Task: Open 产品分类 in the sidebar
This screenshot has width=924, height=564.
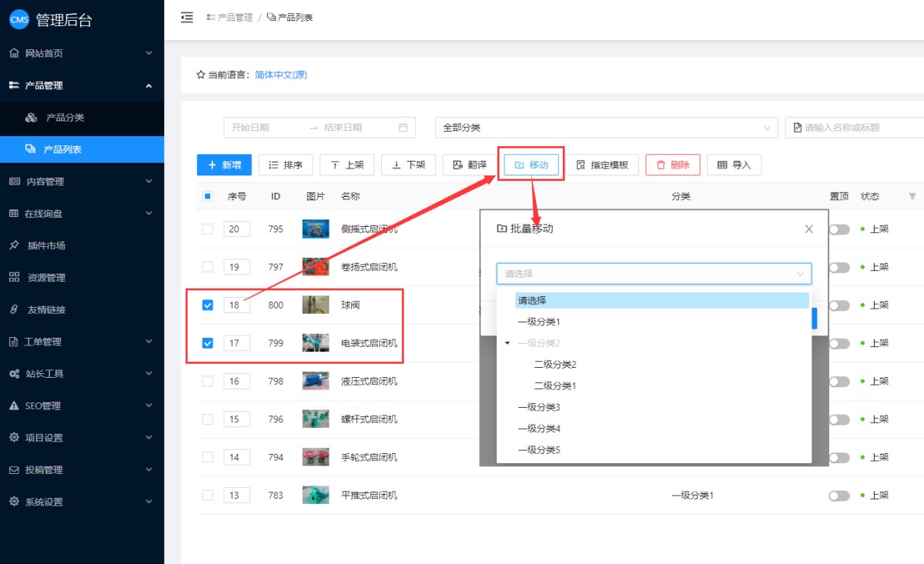Action: 65,118
